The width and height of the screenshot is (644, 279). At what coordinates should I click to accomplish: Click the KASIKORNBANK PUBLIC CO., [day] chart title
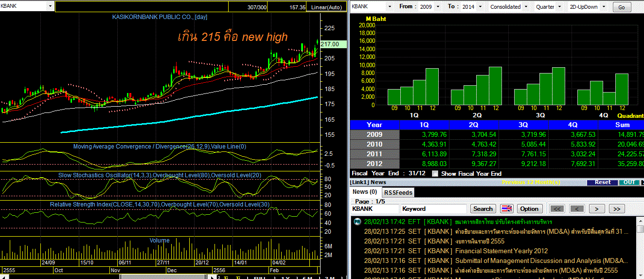click(x=160, y=17)
